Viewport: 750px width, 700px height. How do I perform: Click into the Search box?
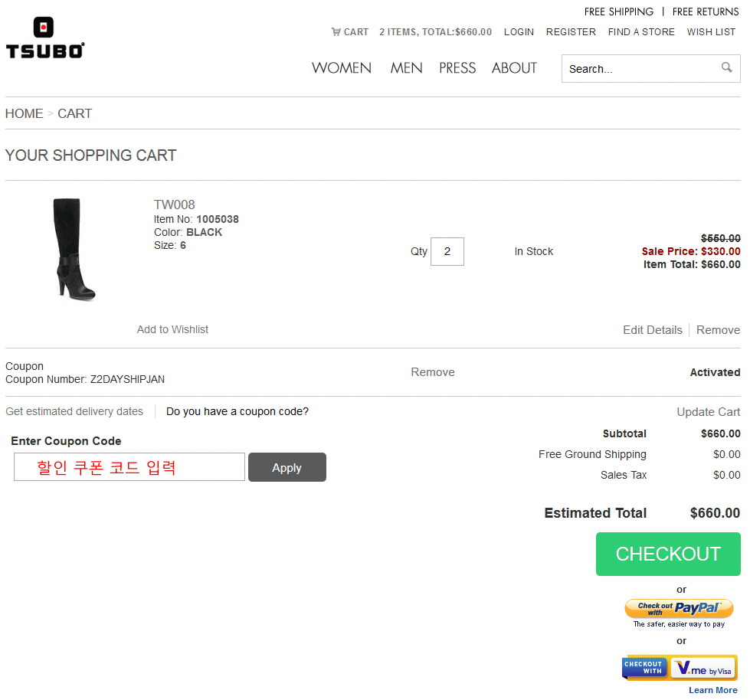point(640,69)
